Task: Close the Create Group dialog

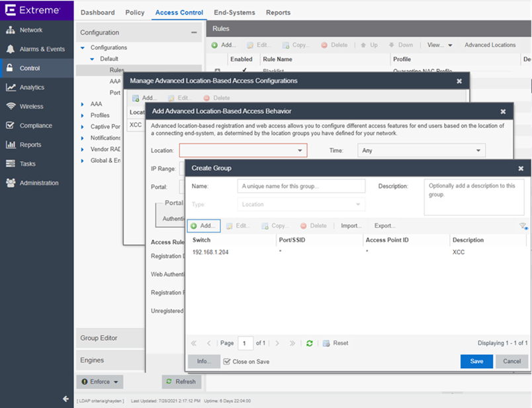Action: tap(521, 168)
